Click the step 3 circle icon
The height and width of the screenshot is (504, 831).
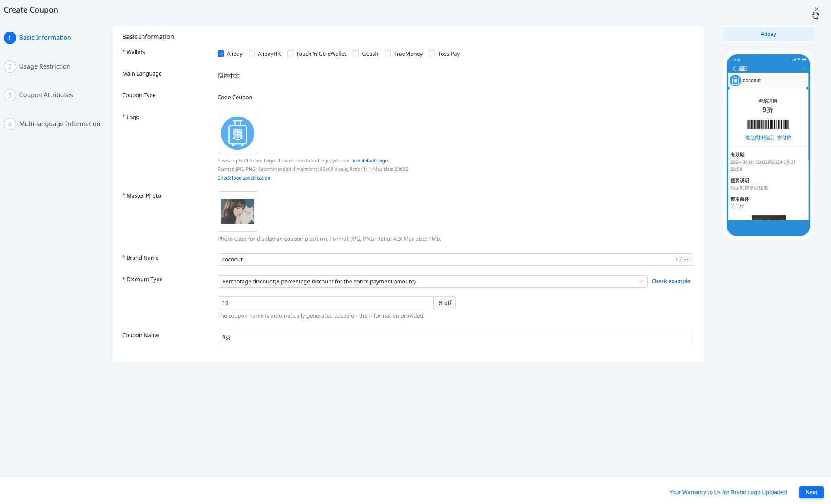pyautogui.click(x=10, y=95)
